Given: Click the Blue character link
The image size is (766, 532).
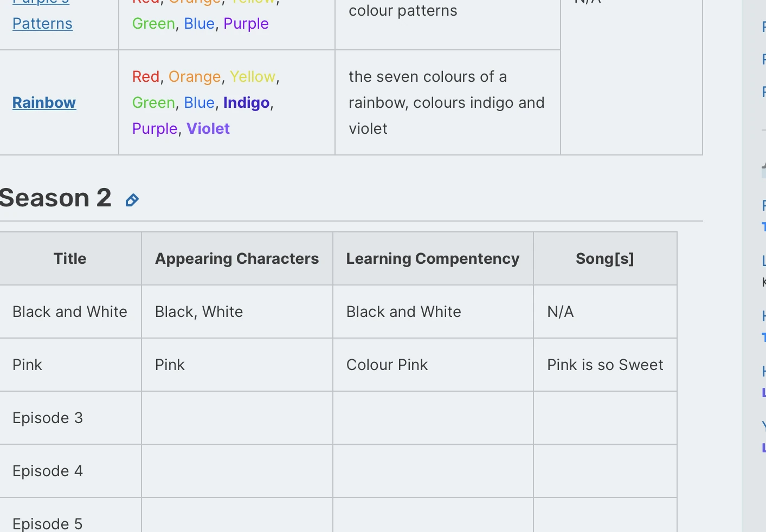Looking at the screenshot, I should (x=199, y=102).
